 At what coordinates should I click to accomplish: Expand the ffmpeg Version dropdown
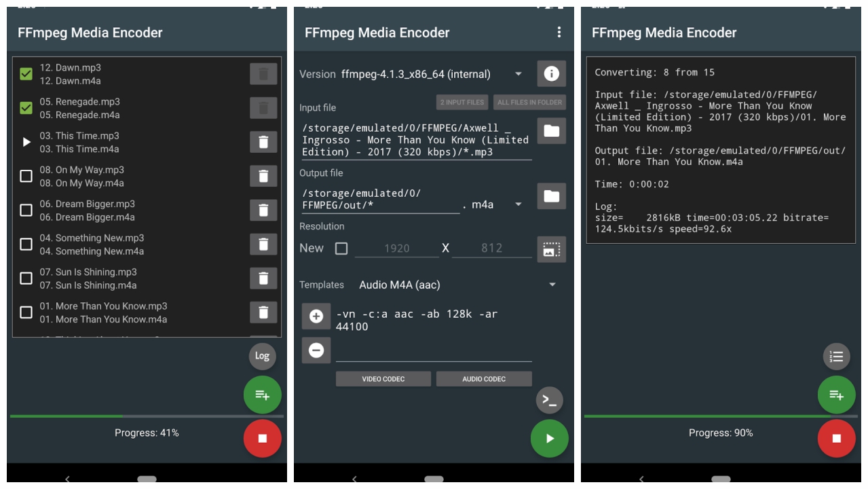click(433, 74)
